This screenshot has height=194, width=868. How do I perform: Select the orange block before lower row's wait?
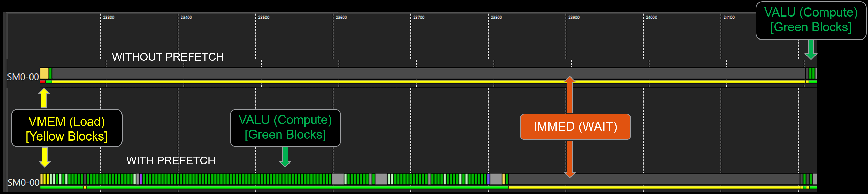tap(504, 179)
